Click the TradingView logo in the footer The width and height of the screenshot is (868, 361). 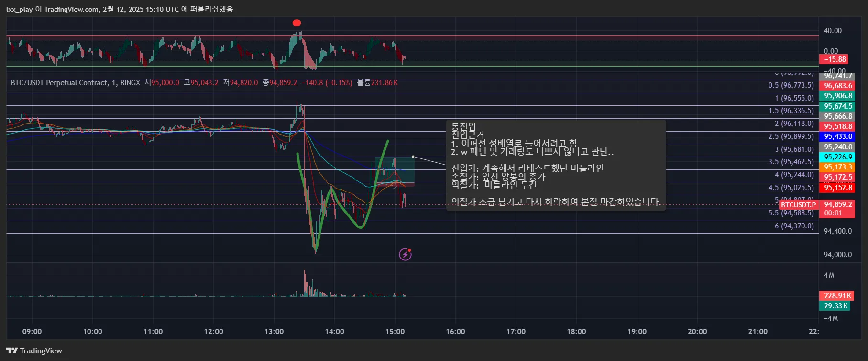tap(34, 351)
